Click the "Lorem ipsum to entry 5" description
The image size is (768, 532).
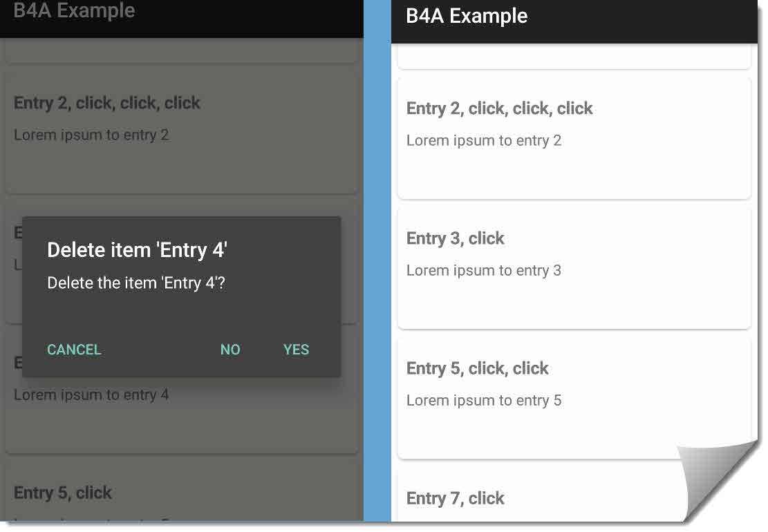tap(483, 401)
